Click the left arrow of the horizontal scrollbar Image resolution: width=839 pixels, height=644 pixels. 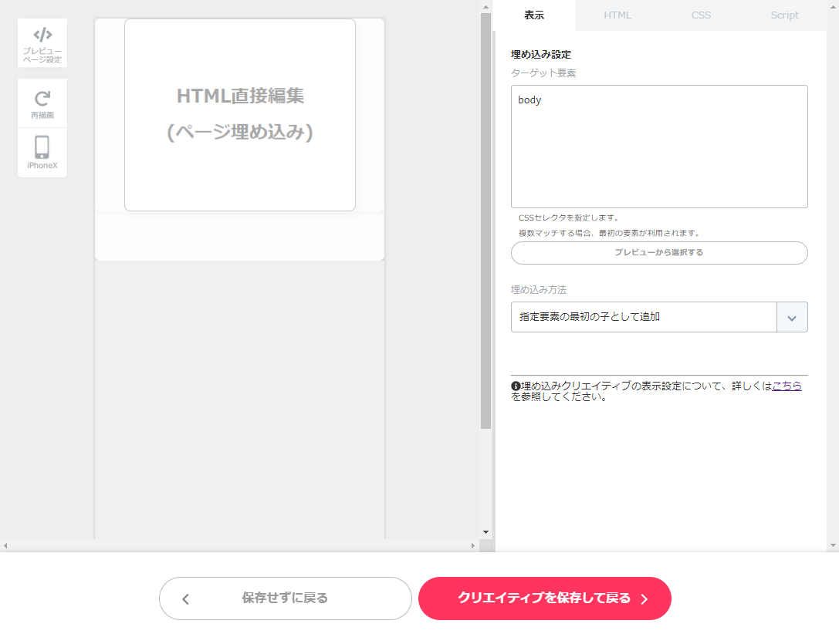(5, 546)
